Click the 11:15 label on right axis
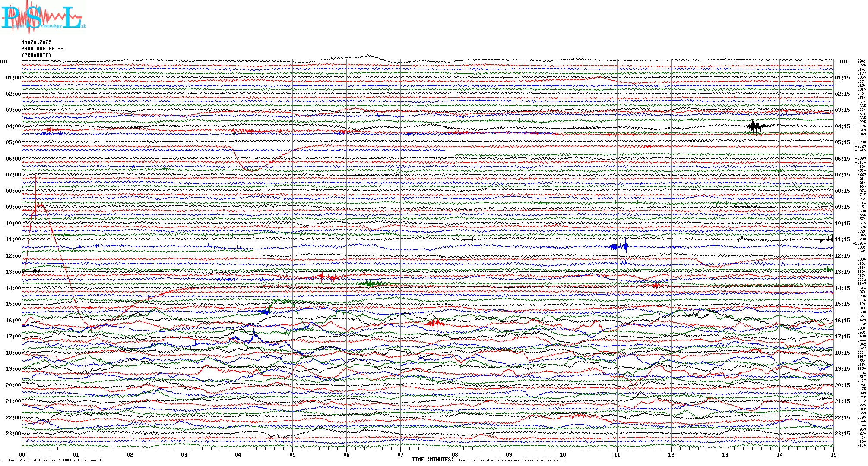Image resolution: width=868 pixels, height=466 pixels. 842,239
